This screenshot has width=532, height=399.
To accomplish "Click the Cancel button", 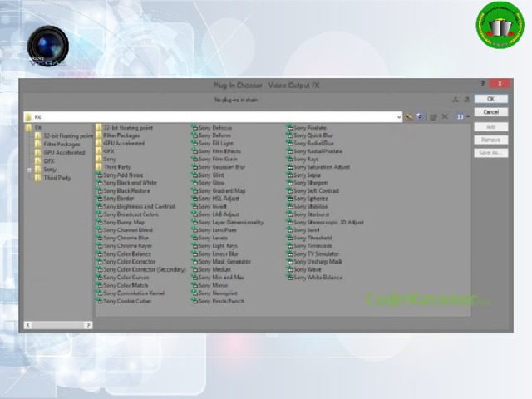I will click(x=491, y=112).
